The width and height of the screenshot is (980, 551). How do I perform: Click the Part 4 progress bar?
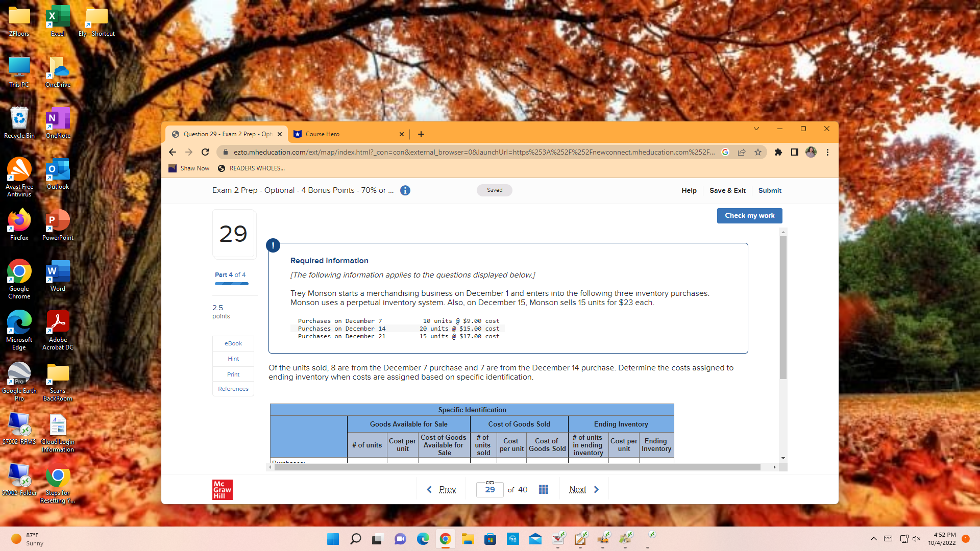(231, 284)
